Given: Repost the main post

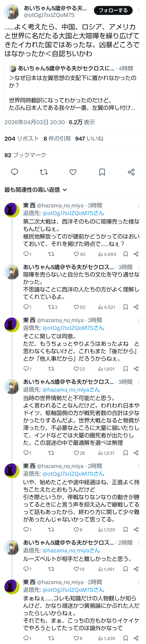Looking at the screenshot, I should coord(44,172).
